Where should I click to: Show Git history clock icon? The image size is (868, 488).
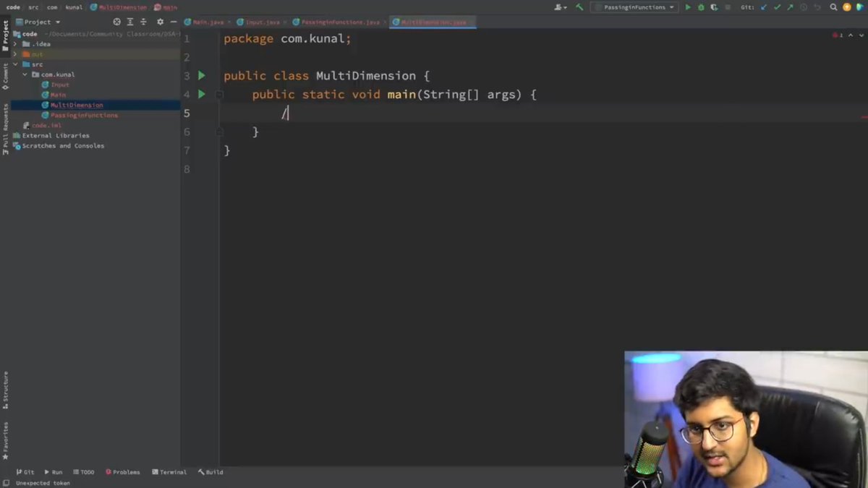804,7
